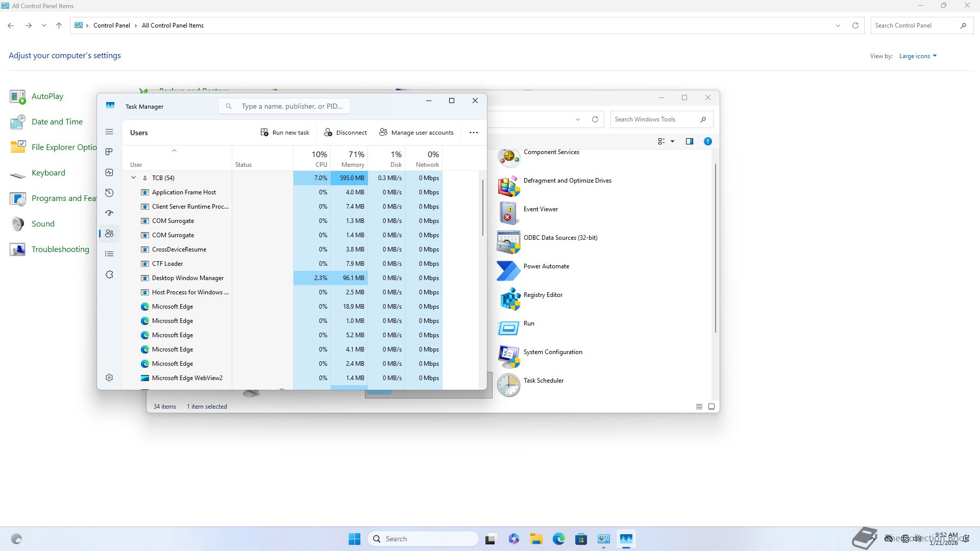This screenshot has width=980, height=551.
Task: Click Manage user accounts button
Action: click(x=416, y=133)
